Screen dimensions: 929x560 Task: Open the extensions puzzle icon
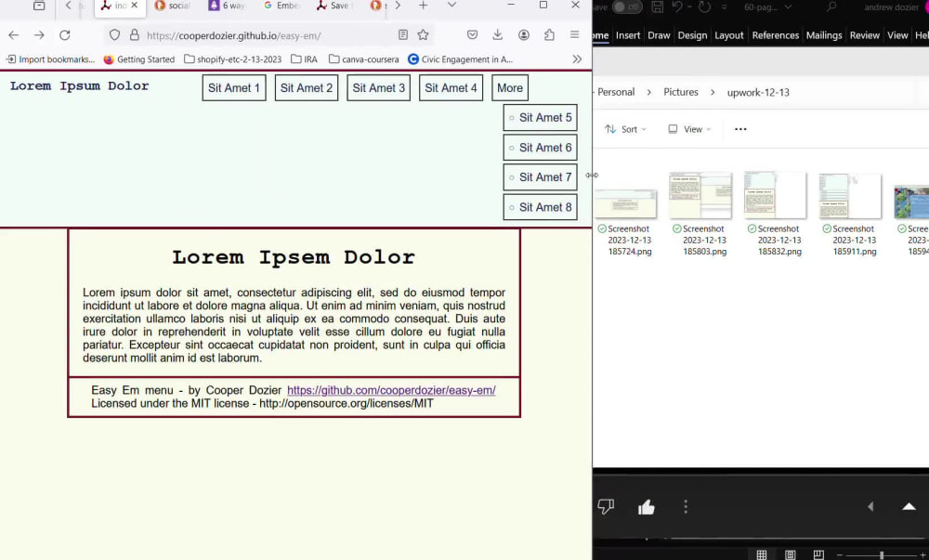tap(549, 35)
